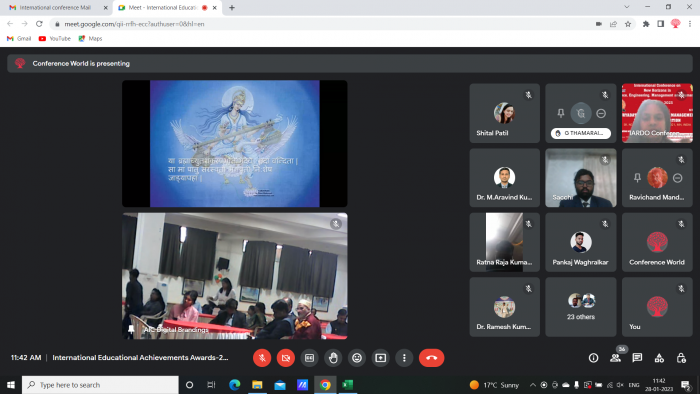Open more options three-dot menu
The width and height of the screenshot is (700, 394).
click(404, 358)
